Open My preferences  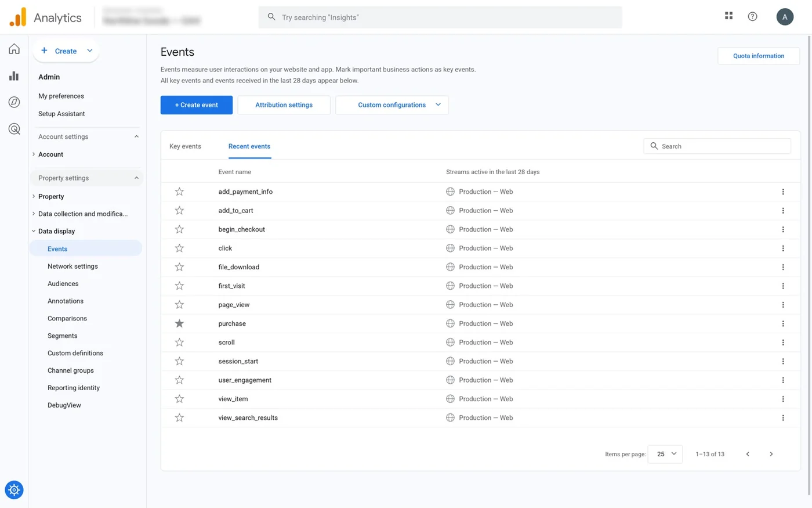(x=61, y=96)
